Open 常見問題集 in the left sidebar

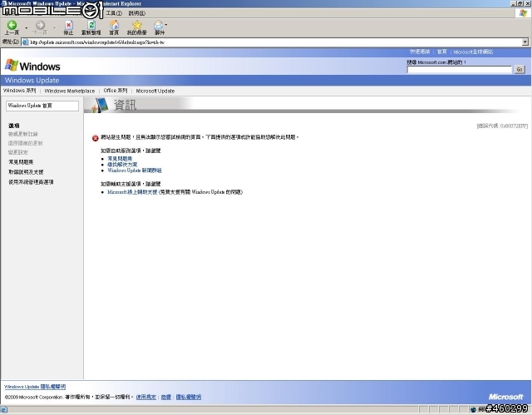point(21,162)
